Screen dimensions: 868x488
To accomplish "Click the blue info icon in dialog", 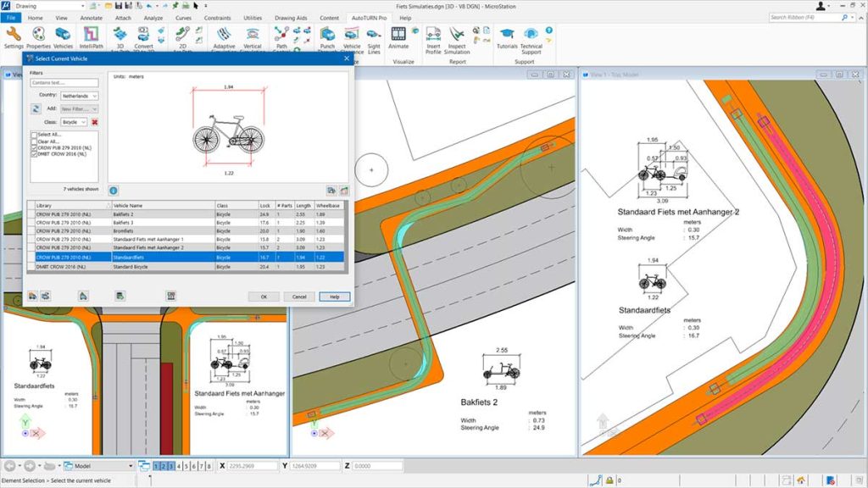I will coord(113,191).
